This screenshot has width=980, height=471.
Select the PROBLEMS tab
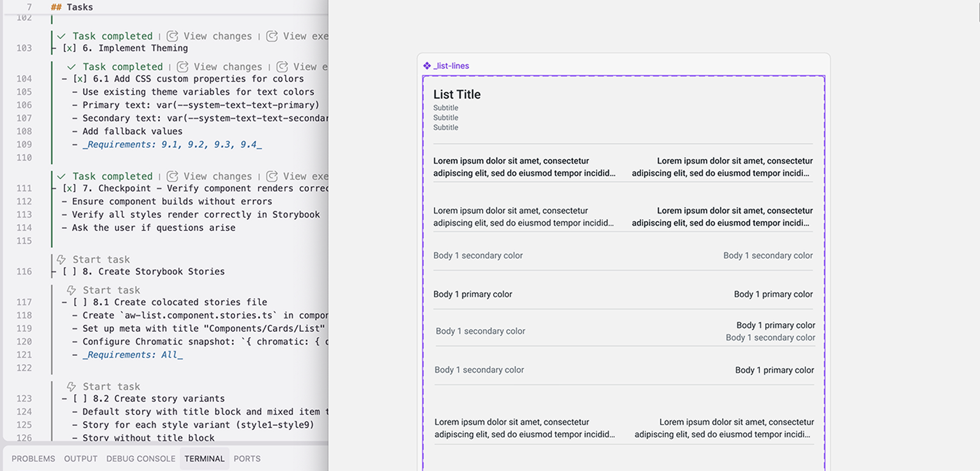click(34, 459)
